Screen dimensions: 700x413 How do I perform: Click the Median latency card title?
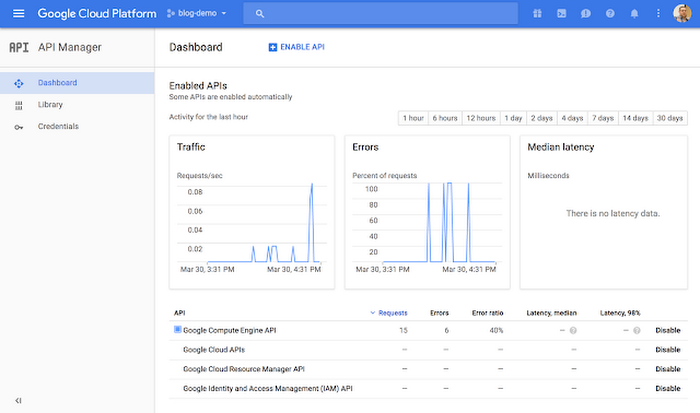point(561,147)
